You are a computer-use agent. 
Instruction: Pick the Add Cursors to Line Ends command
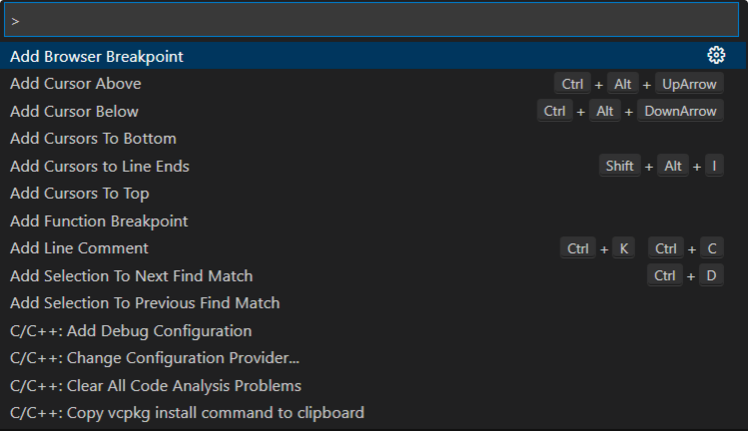[x=100, y=166]
